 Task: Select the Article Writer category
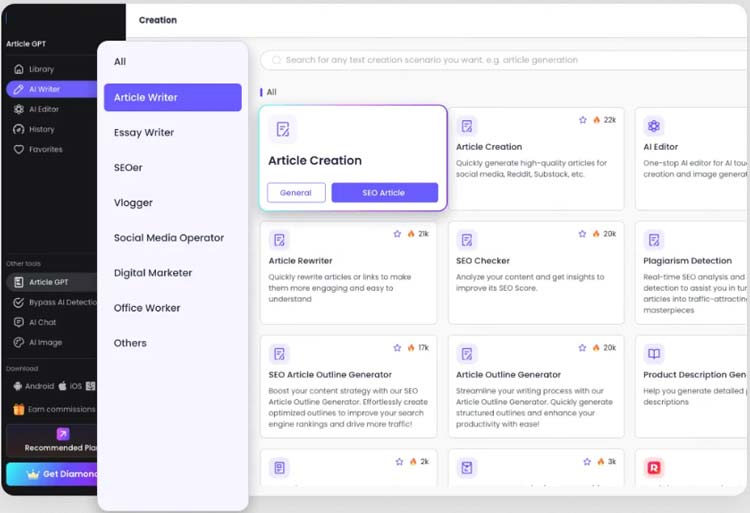[173, 98]
